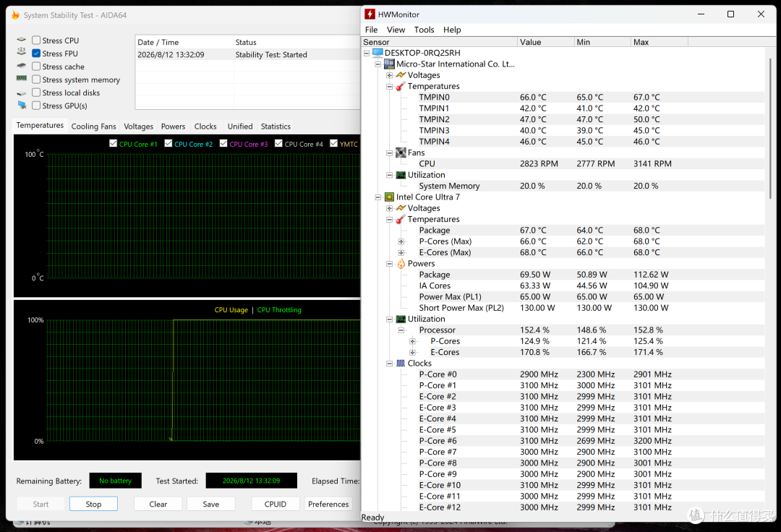Collapse the Fans node
The height and width of the screenshot is (532, 781).
pos(390,153)
